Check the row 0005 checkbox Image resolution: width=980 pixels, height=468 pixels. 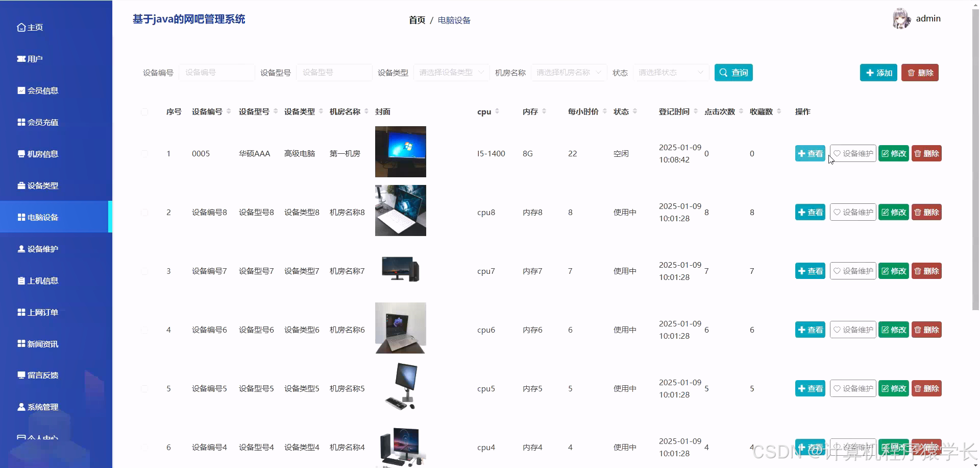coord(144,153)
